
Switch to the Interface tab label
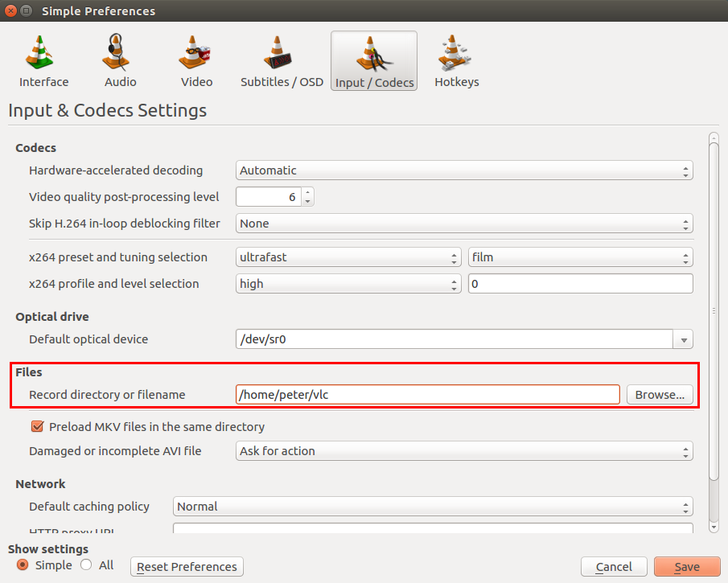pyautogui.click(x=44, y=82)
